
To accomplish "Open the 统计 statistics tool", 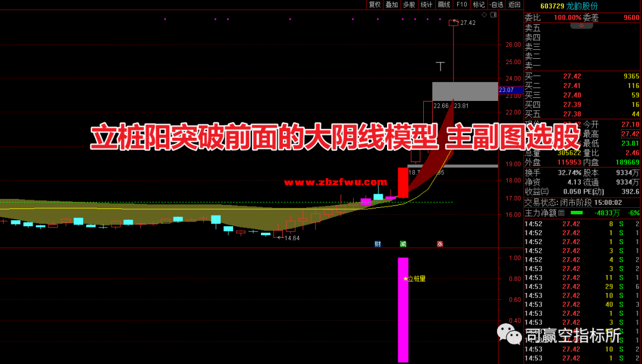I will (426, 5).
